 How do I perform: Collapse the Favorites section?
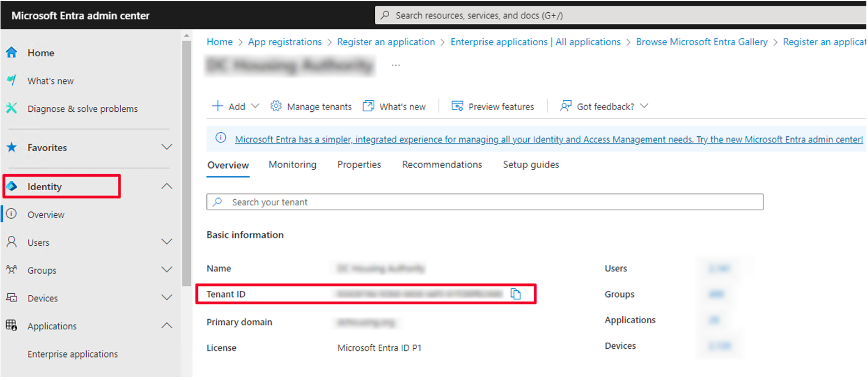pyautogui.click(x=167, y=147)
